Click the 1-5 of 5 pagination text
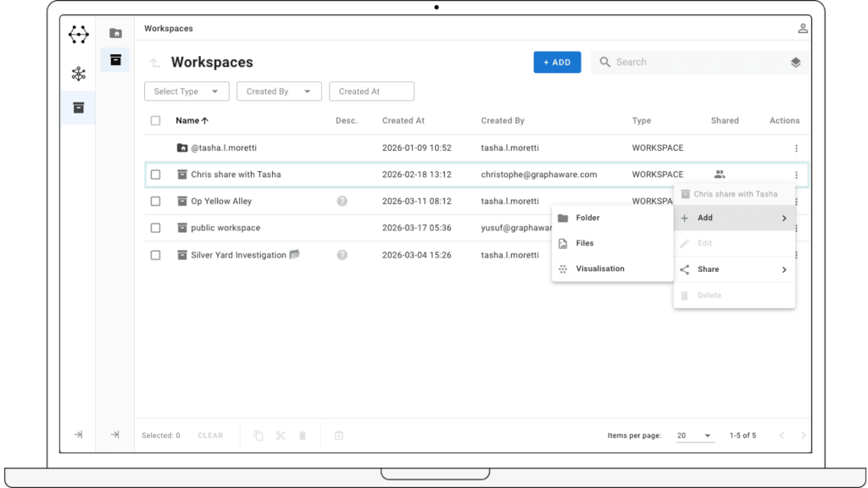The image size is (868, 488). tap(743, 435)
